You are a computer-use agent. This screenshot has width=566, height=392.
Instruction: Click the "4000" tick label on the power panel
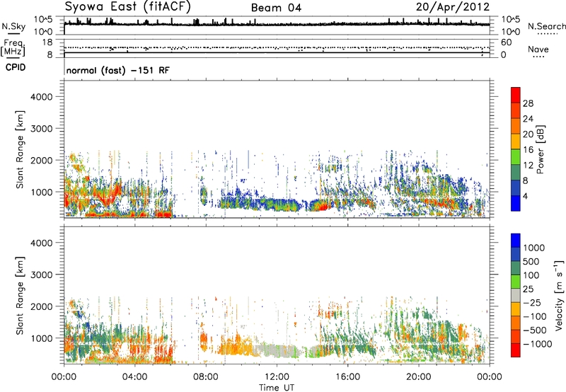pyautogui.click(x=42, y=97)
